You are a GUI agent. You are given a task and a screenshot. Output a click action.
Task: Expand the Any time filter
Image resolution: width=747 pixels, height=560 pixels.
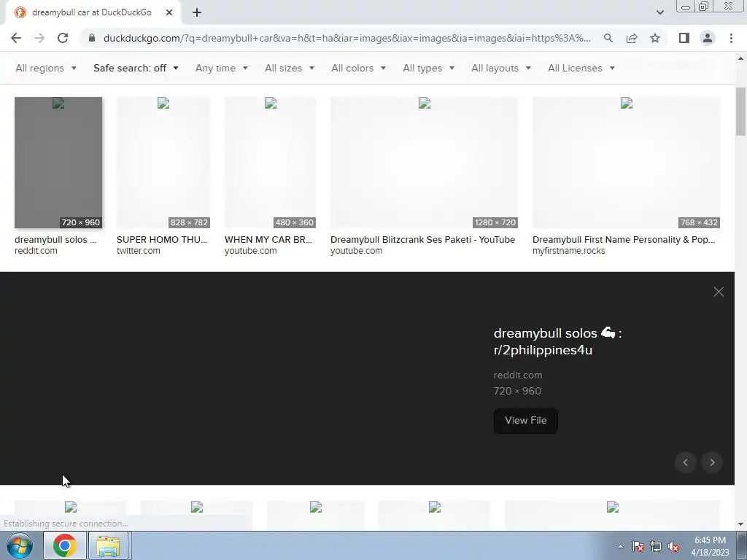coord(222,68)
